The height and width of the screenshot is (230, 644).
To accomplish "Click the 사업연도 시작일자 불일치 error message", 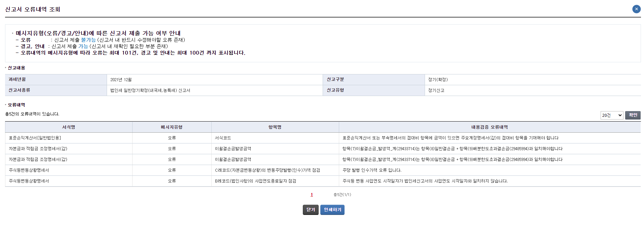I will [x=425, y=181].
